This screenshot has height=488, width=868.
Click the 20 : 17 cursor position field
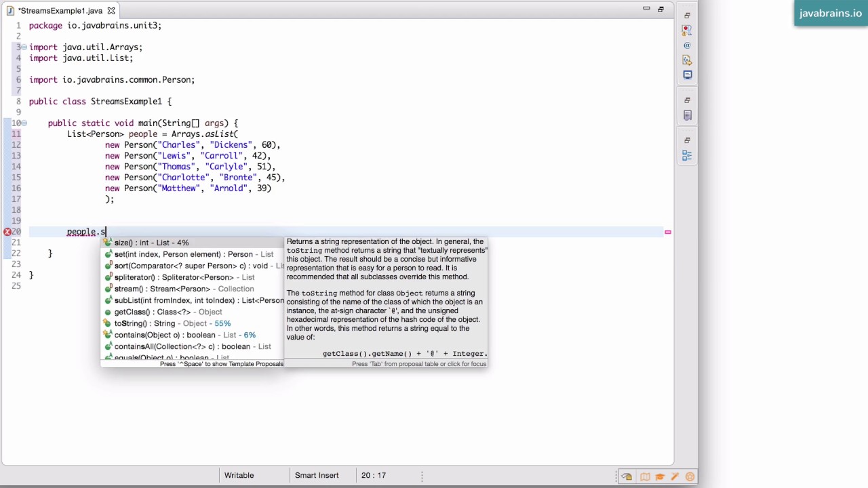coord(374,475)
